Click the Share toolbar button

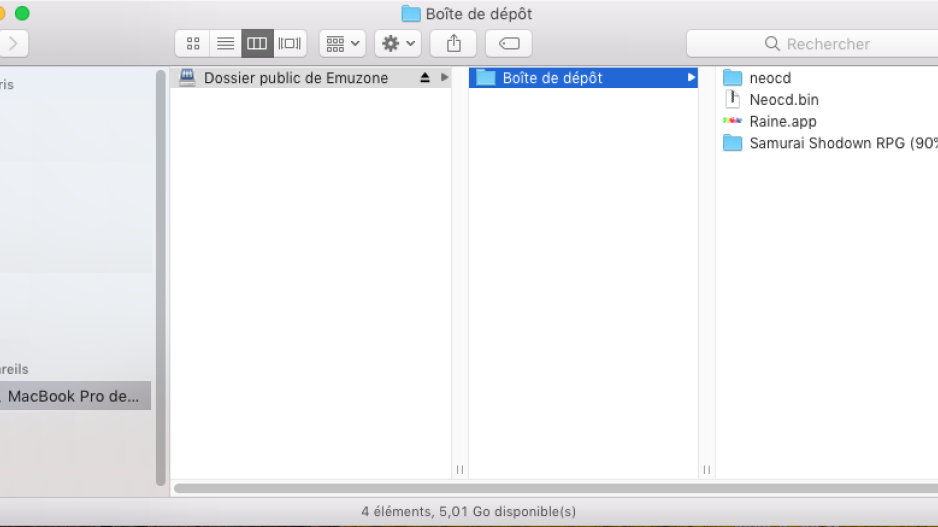[453, 44]
